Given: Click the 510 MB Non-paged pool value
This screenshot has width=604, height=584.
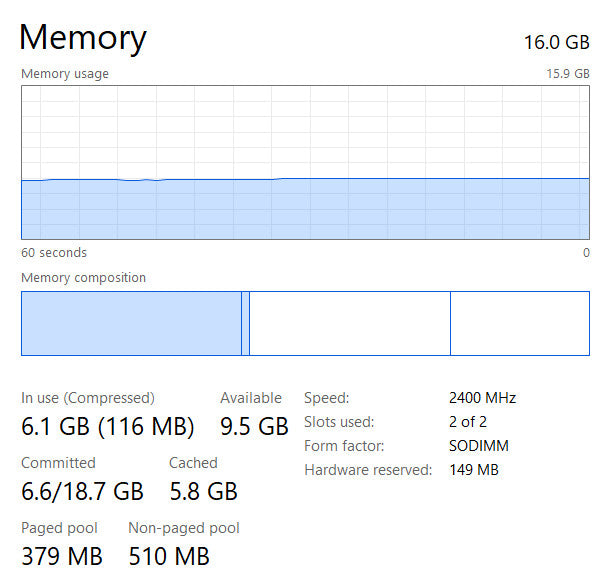Looking at the screenshot, I should coord(169,556).
